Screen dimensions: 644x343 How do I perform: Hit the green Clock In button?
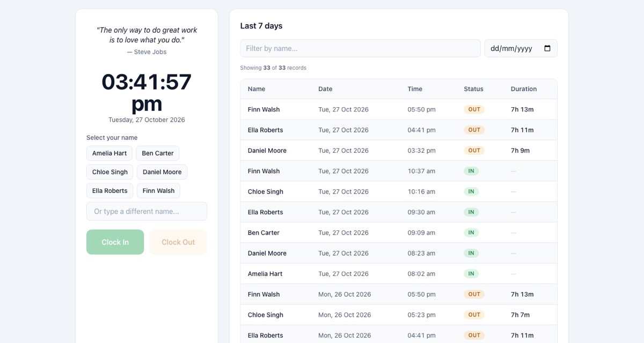click(115, 242)
